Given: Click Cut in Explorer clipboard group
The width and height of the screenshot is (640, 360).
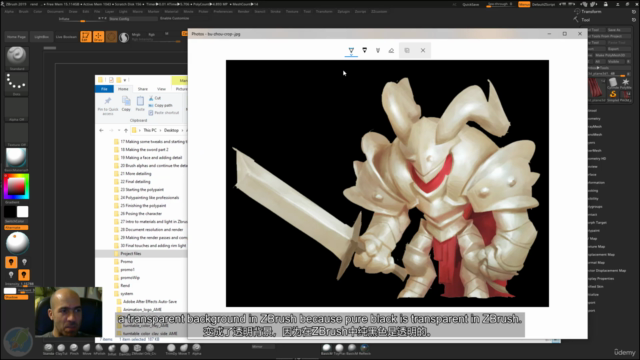Looking at the screenshot, I should point(155,98).
